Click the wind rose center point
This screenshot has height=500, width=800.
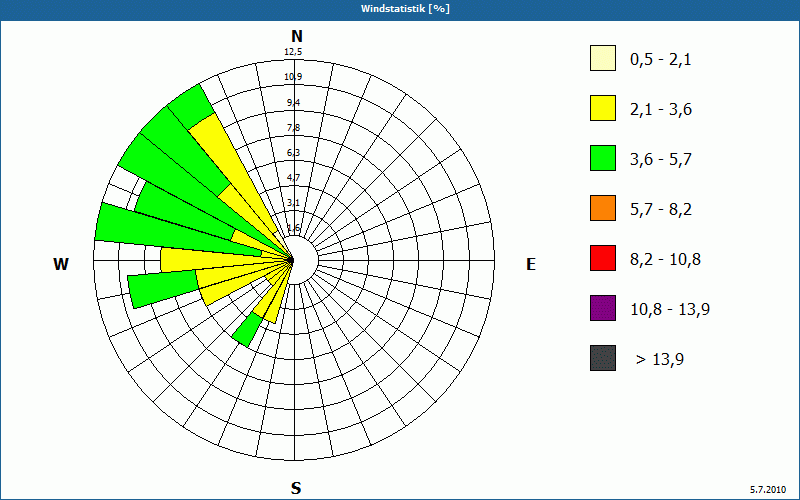pos(291,260)
